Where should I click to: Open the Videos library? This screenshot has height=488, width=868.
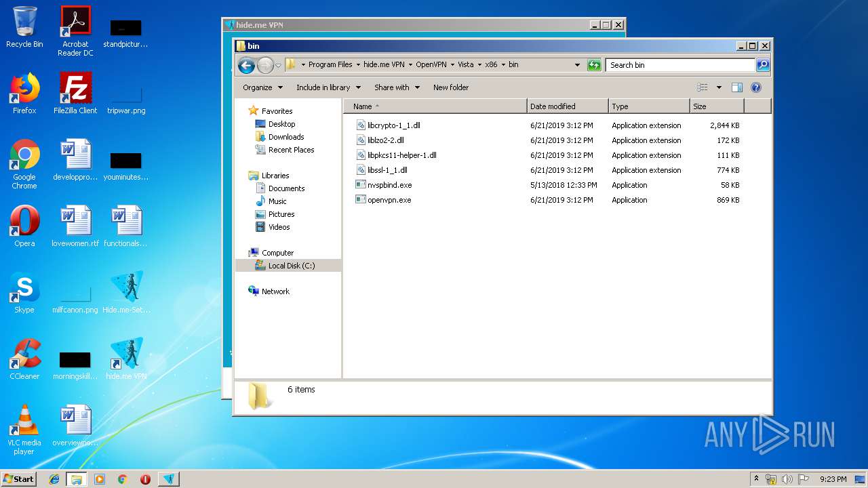click(x=279, y=227)
